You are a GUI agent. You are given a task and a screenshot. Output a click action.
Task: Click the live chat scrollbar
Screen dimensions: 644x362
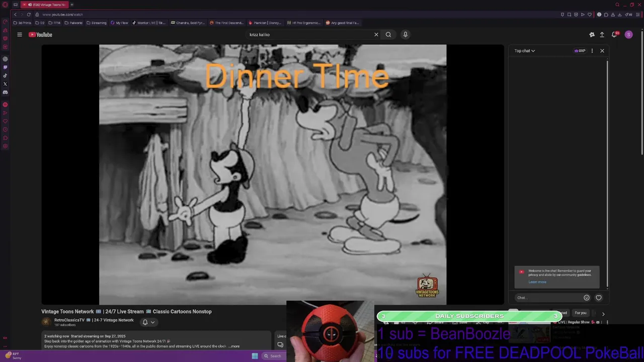click(607, 173)
